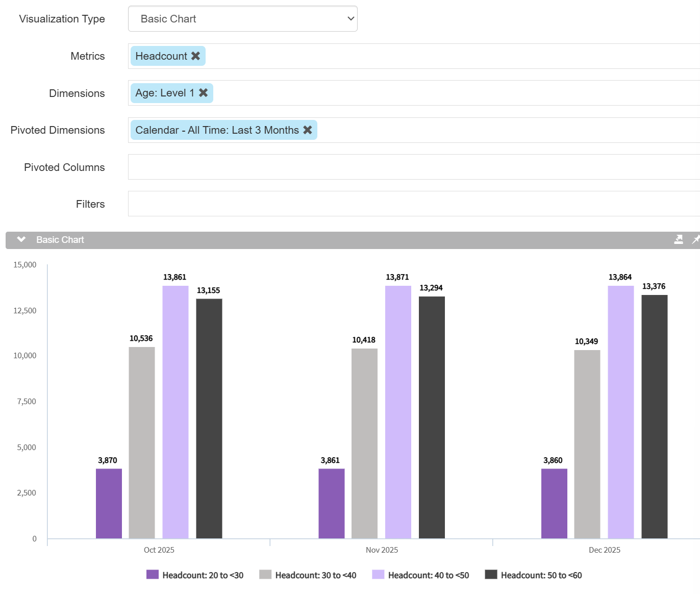Click the Oct 2025 bar labeled 3,870

109,503
